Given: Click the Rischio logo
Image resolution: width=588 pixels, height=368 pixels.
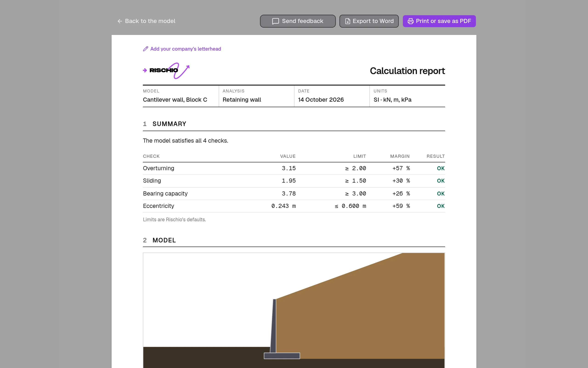Looking at the screenshot, I should [x=166, y=71].
